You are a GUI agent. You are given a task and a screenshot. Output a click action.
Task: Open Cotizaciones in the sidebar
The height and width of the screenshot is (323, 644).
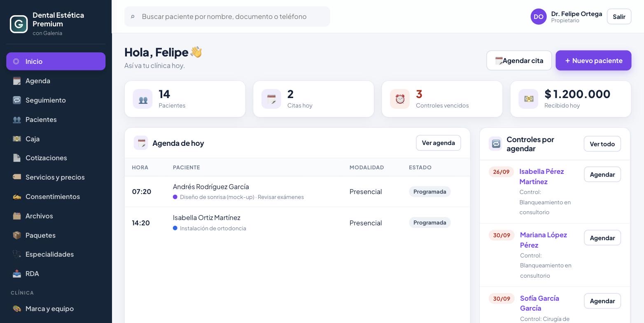[x=56, y=158]
